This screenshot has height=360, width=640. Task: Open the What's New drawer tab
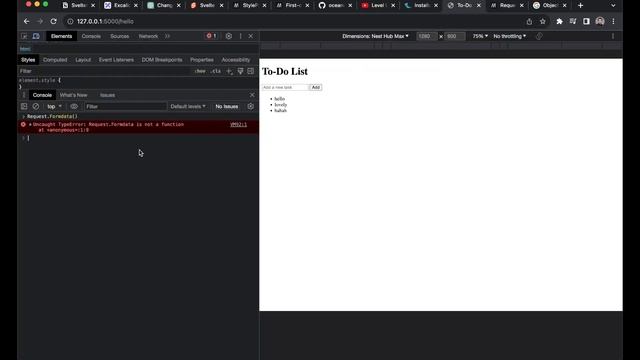[x=73, y=95]
